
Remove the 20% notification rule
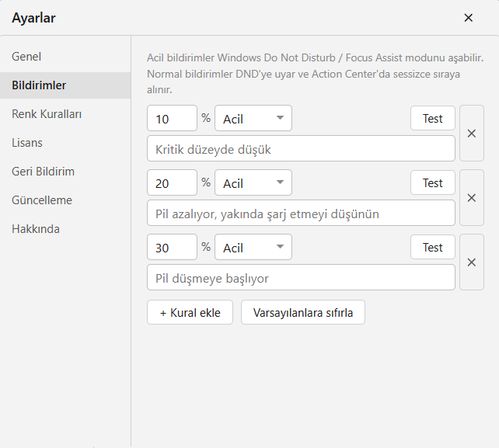(x=472, y=198)
